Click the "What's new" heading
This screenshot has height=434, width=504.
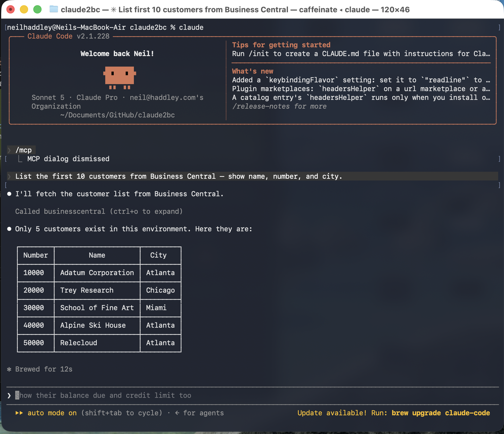point(253,71)
